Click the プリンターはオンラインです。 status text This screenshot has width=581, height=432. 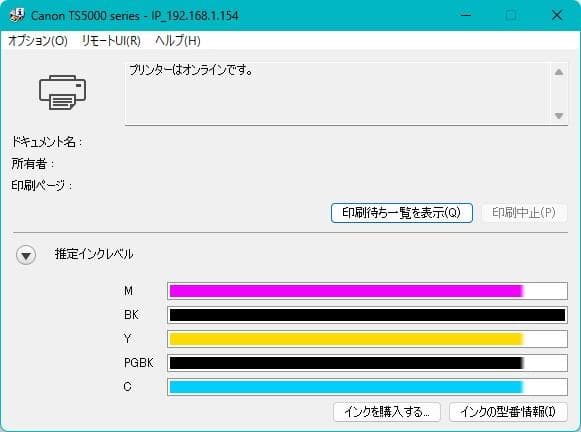(191, 70)
